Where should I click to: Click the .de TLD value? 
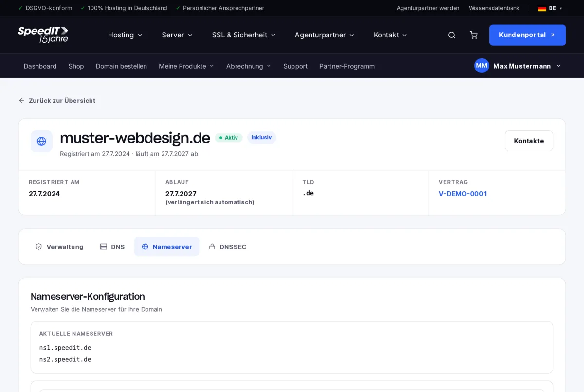point(308,193)
